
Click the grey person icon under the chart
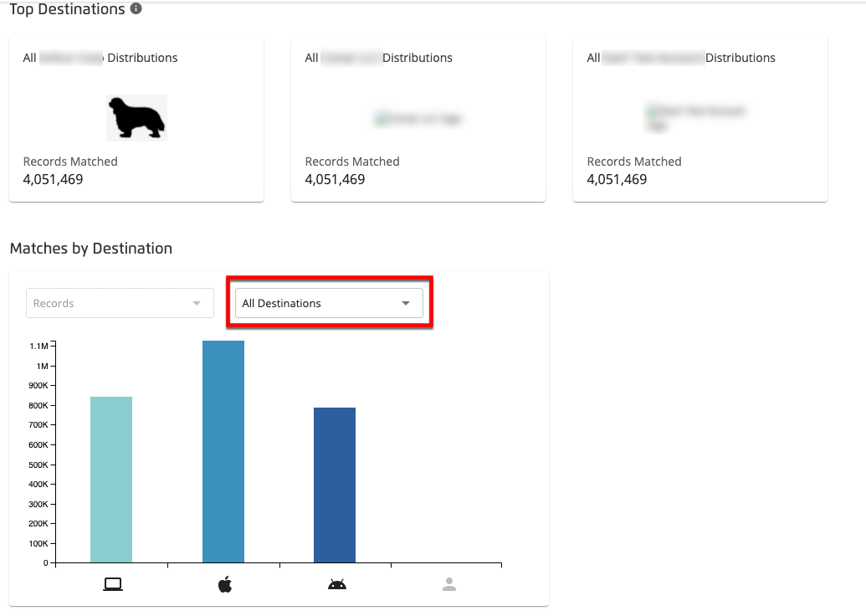pos(449,584)
